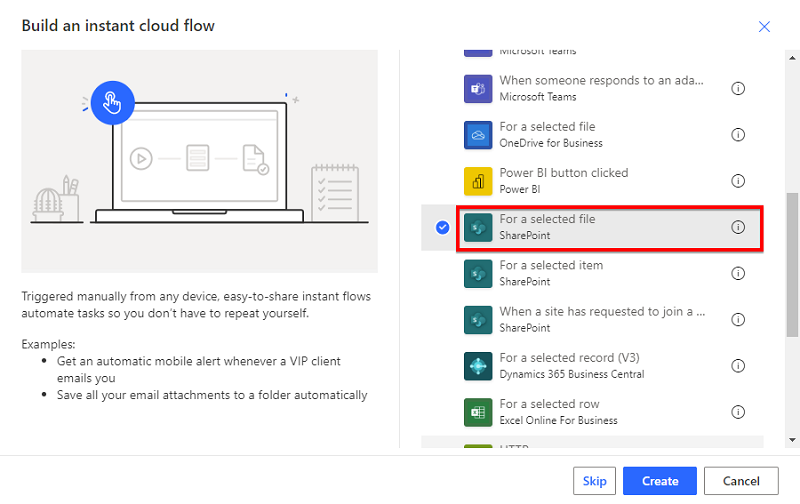Open info for 'For a selected row'
The height and width of the screenshot is (504, 800).
click(x=738, y=412)
